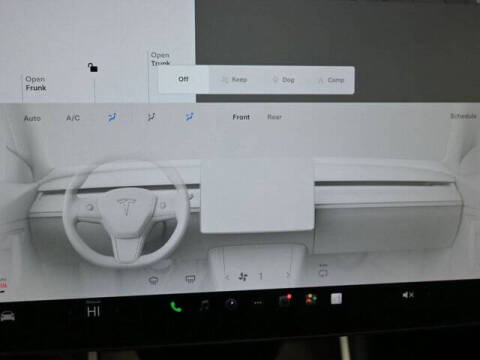Open climate Schedule settings
480x360 pixels.
click(463, 116)
